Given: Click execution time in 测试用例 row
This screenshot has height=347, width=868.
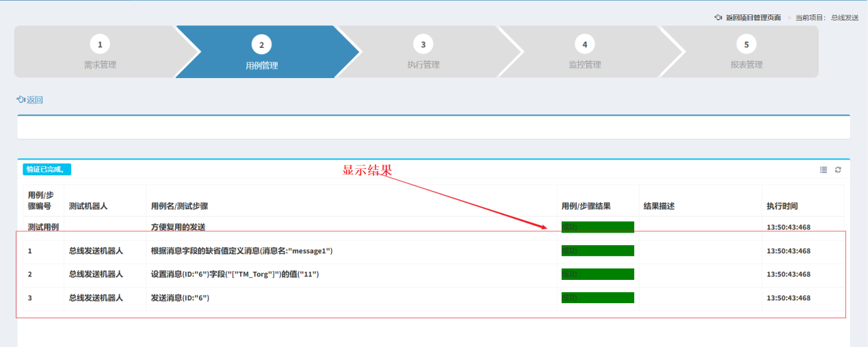Looking at the screenshot, I should (789, 227).
